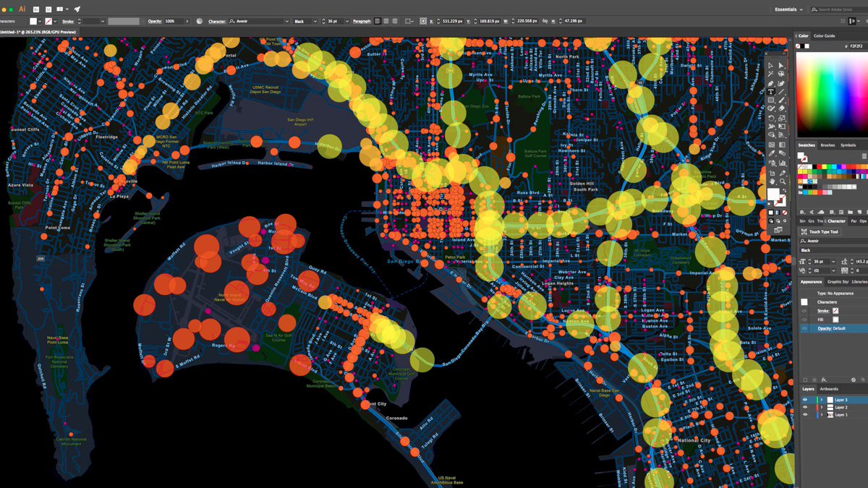The width and height of the screenshot is (868, 488).
Task: Click the Bridge (Br) icon
Action: tap(36, 9)
